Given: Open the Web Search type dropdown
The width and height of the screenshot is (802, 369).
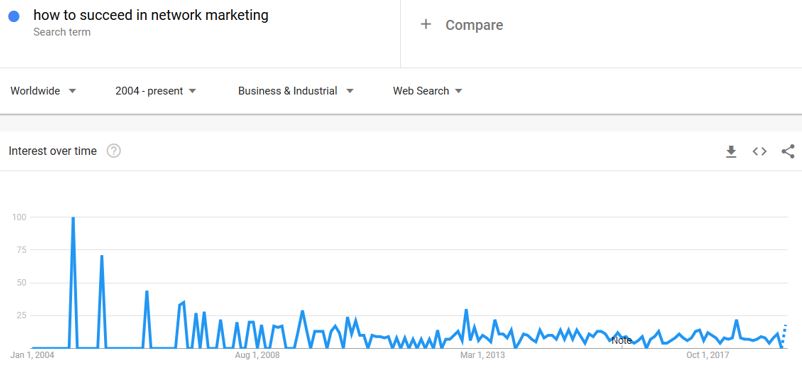Looking at the screenshot, I should (428, 91).
